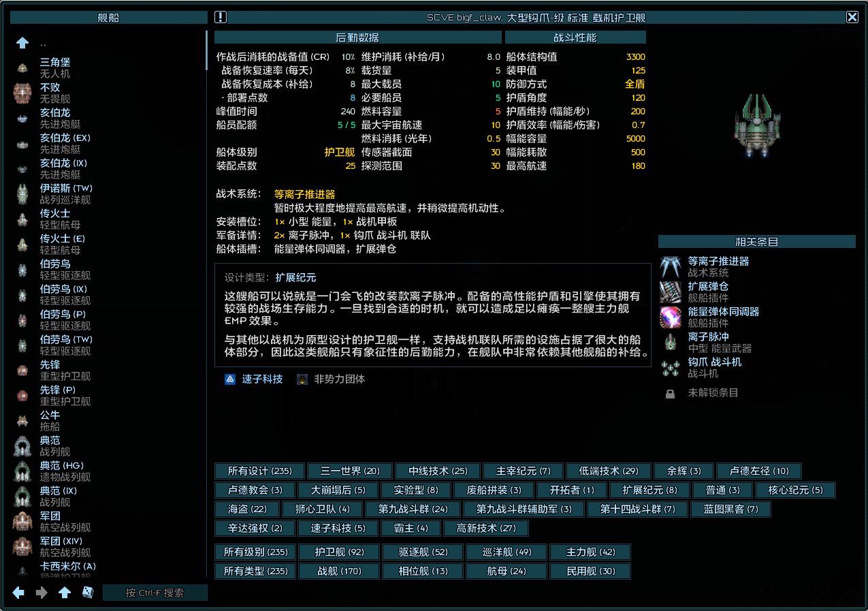Select 所有设计 (235) filter tab
Screen dimensions: 868x611
(x=260, y=471)
